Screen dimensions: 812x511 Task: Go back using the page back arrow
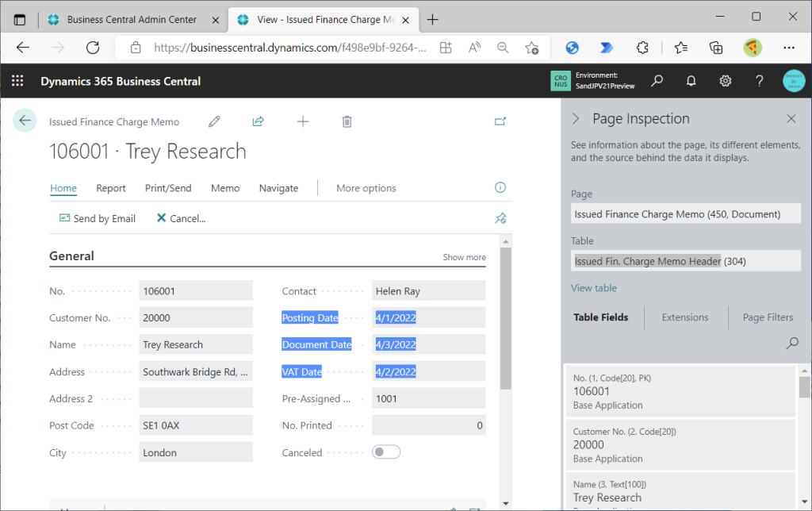tap(25, 121)
